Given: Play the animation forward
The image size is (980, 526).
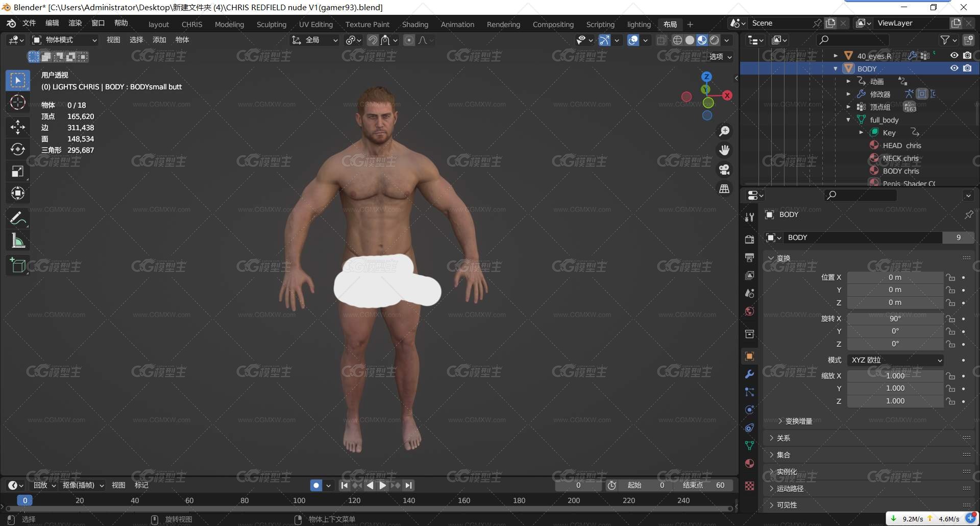Looking at the screenshot, I should coord(383,485).
